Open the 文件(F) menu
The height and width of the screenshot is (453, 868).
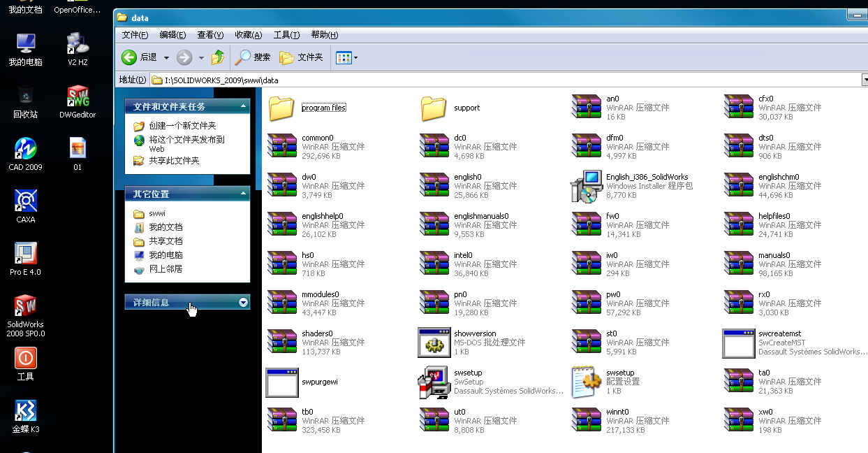pyautogui.click(x=135, y=35)
